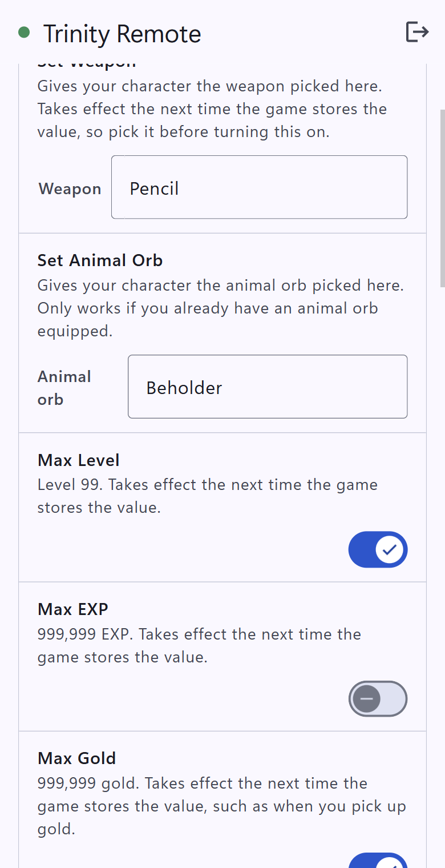
Task: Click the minus knob on Max EXP switch
Action: [366, 698]
